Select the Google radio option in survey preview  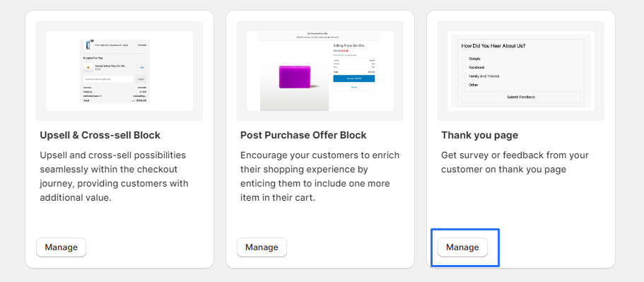(464, 59)
